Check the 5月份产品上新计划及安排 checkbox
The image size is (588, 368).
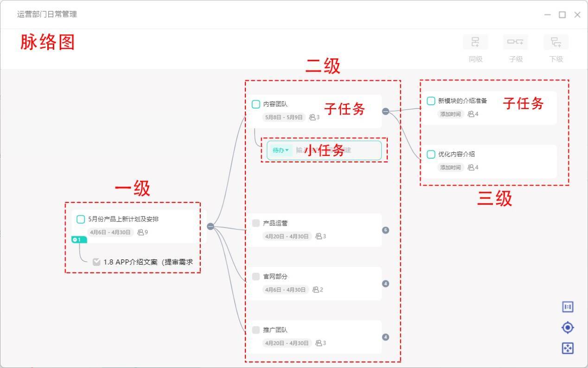(81, 219)
